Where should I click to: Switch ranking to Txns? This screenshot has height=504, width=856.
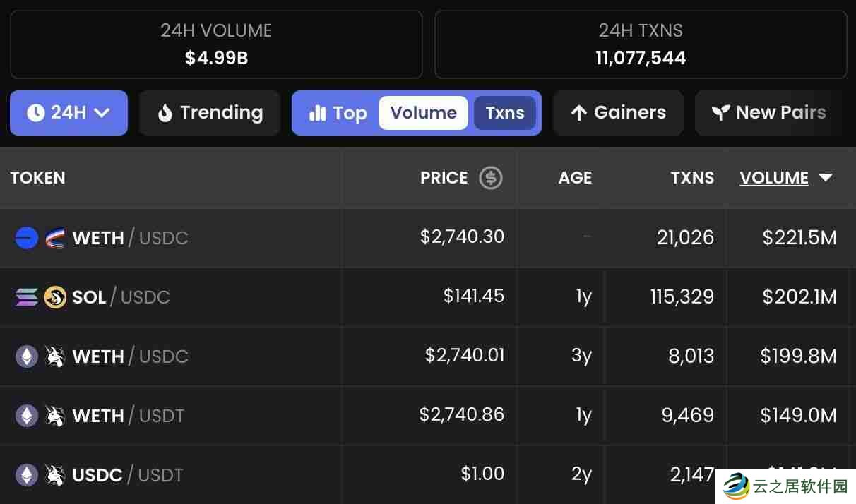click(505, 113)
